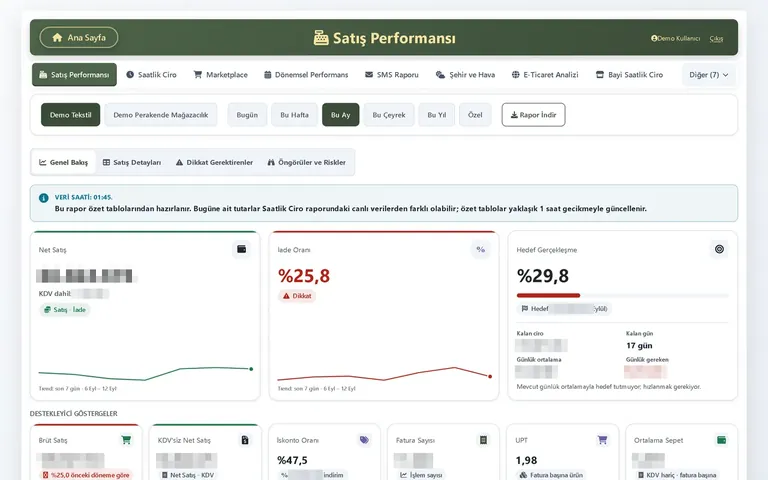This screenshot has height=480, width=768.
Task: Click the tags icon on İskonto Oranı card
Action: click(364, 440)
